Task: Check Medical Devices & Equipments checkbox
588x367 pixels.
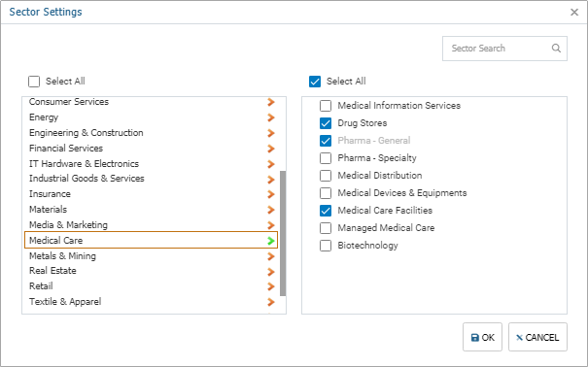Action: click(326, 193)
